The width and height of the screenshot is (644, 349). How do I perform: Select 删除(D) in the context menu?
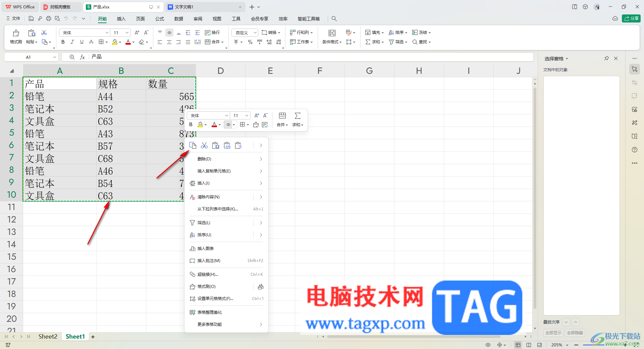click(226, 159)
